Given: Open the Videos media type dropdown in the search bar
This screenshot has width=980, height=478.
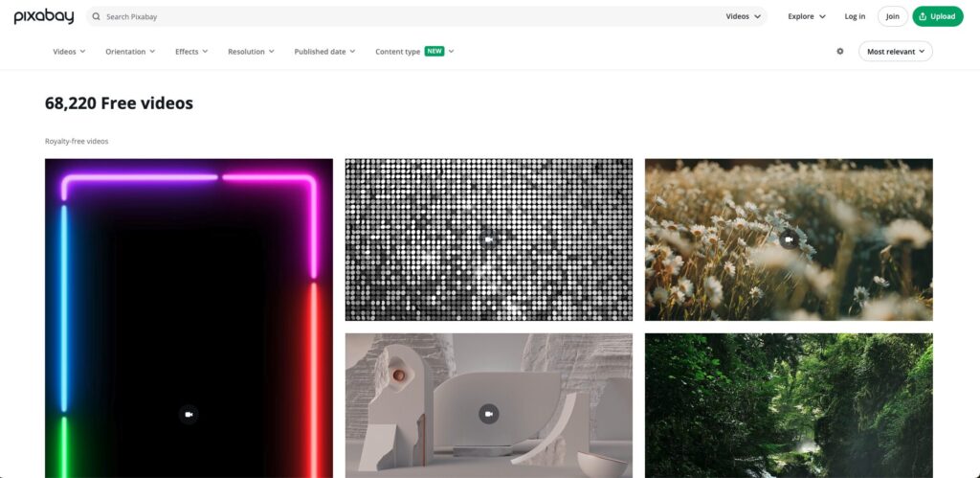Looking at the screenshot, I should pos(743,16).
